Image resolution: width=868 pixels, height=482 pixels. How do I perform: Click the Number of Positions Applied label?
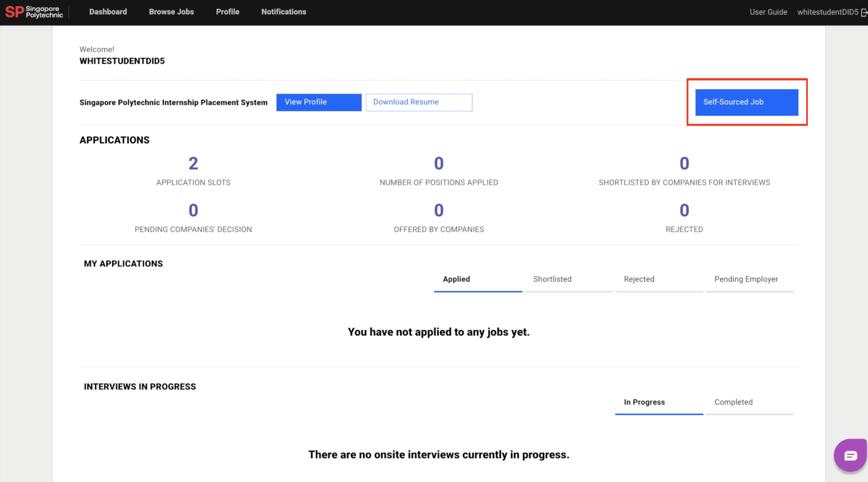point(439,183)
